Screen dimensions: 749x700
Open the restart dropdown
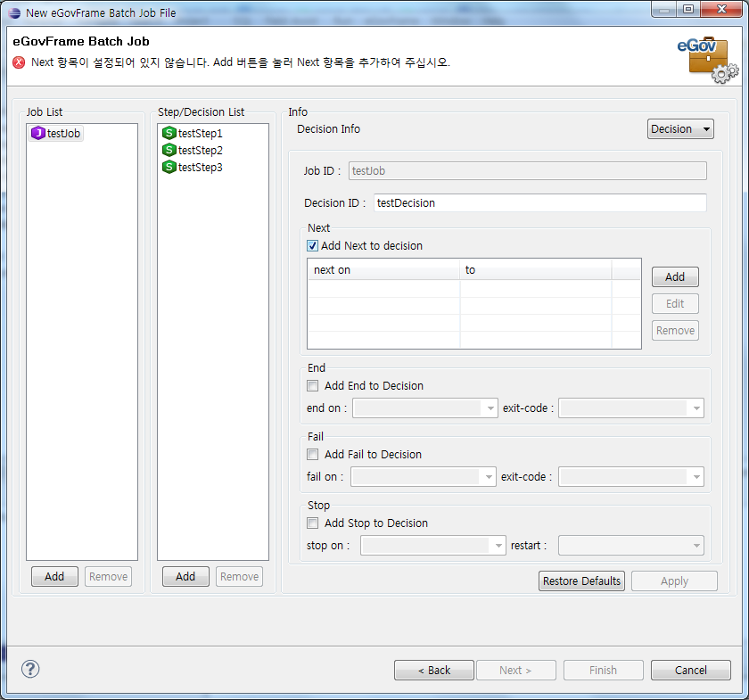(x=631, y=546)
